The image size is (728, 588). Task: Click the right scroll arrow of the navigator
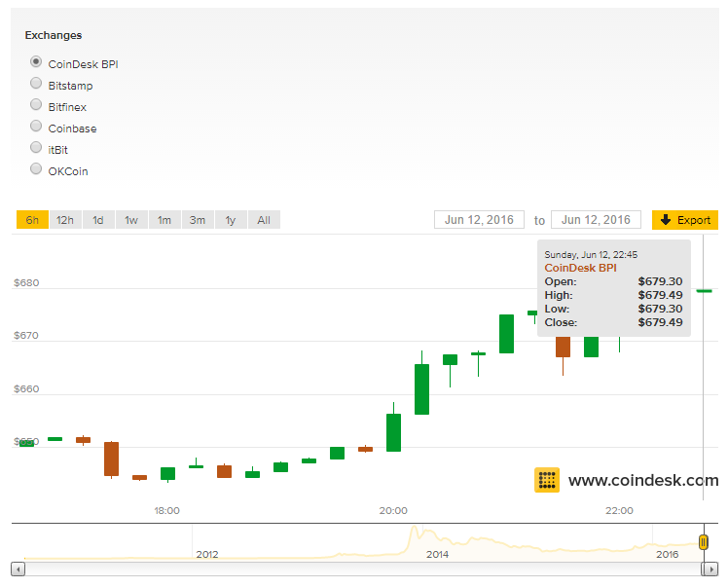[711, 569]
